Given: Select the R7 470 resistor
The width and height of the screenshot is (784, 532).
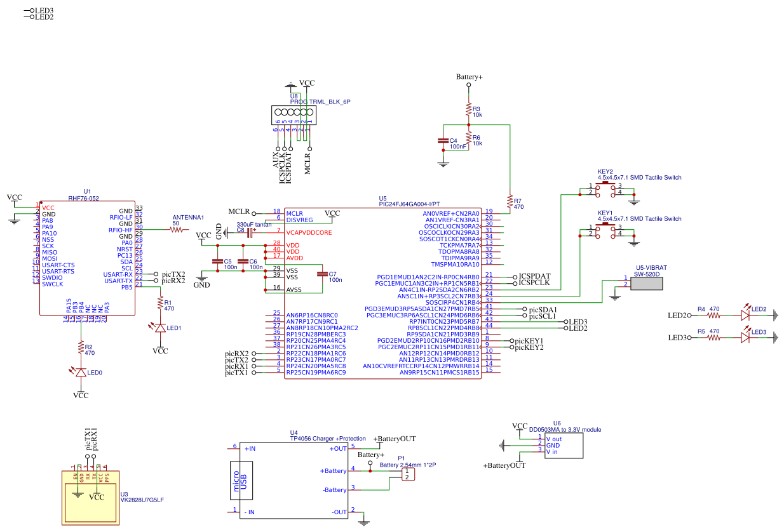Looking at the screenshot, I should 510,202.
